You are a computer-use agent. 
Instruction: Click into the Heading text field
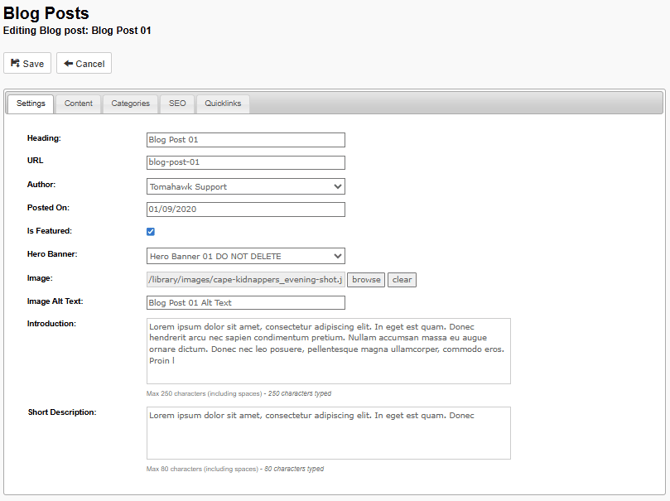pos(245,140)
